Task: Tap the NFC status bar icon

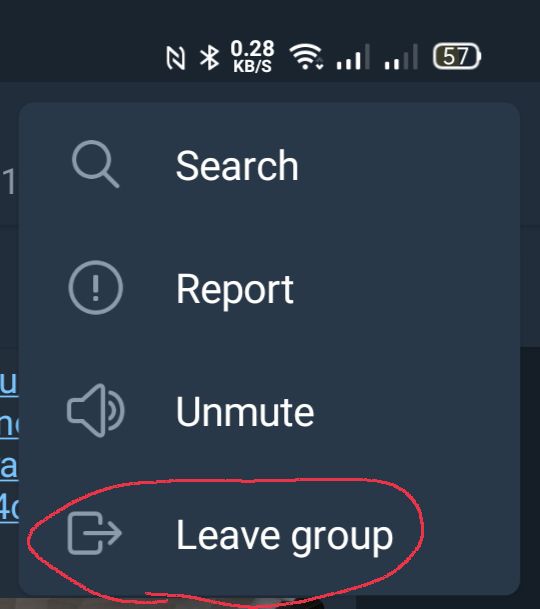Action: click(x=176, y=58)
